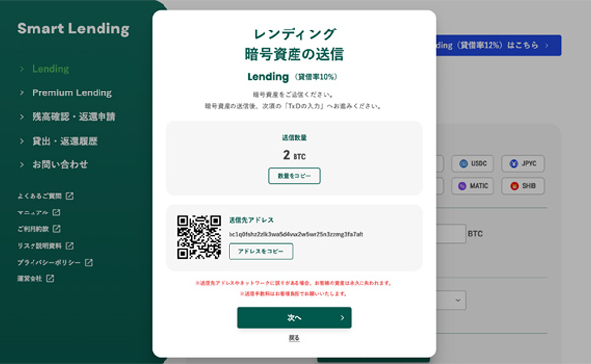
Task: Select the USDC currency button
Action: point(473,164)
